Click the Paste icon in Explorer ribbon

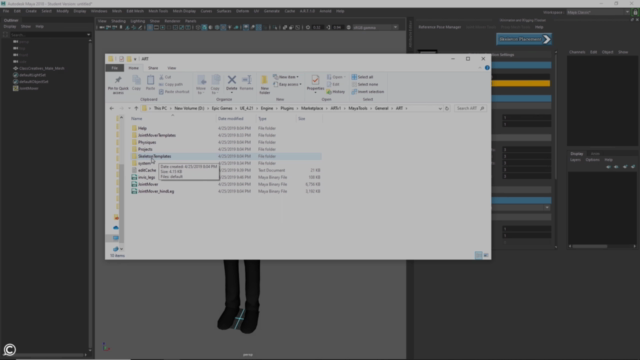pyautogui.click(x=150, y=80)
